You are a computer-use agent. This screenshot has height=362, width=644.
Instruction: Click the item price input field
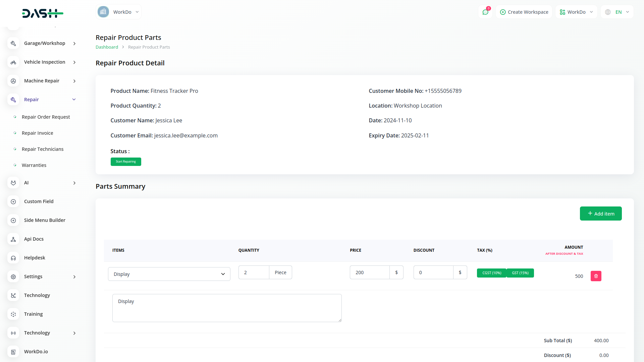369,273
